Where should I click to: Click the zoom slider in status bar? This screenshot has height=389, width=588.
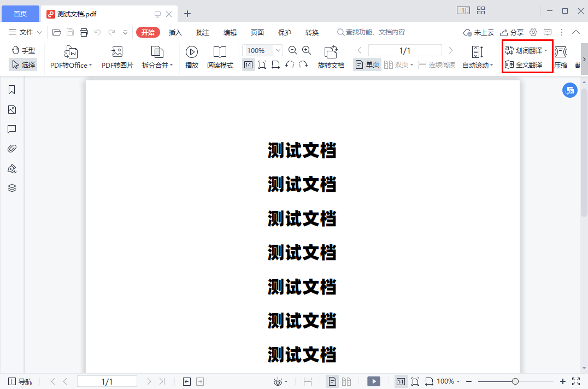pos(515,381)
